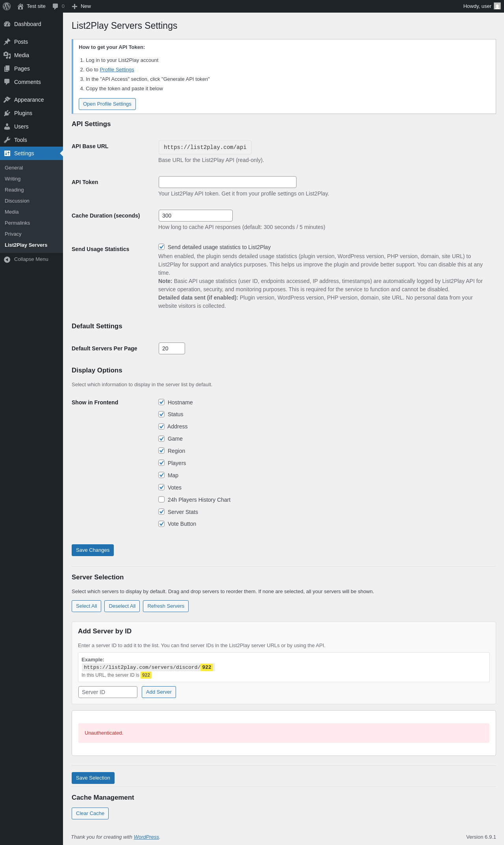
Task: Disable Send detailed usage statistics checkbox
Action: pyautogui.click(x=161, y=247)
